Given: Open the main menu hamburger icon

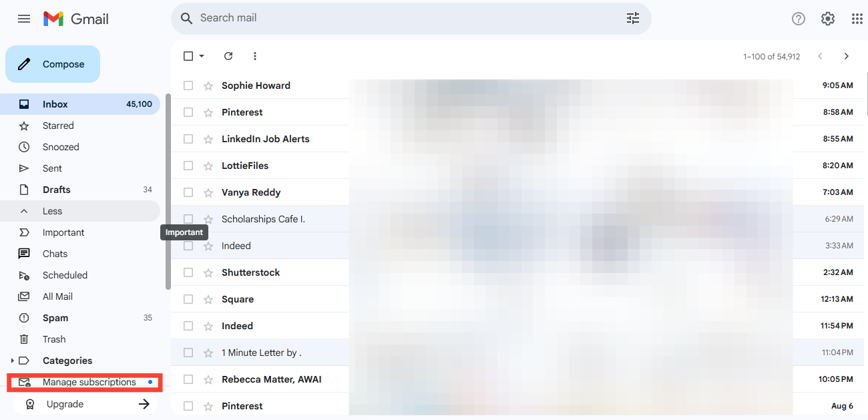Looking at the screenshot, I should point(24,19).
